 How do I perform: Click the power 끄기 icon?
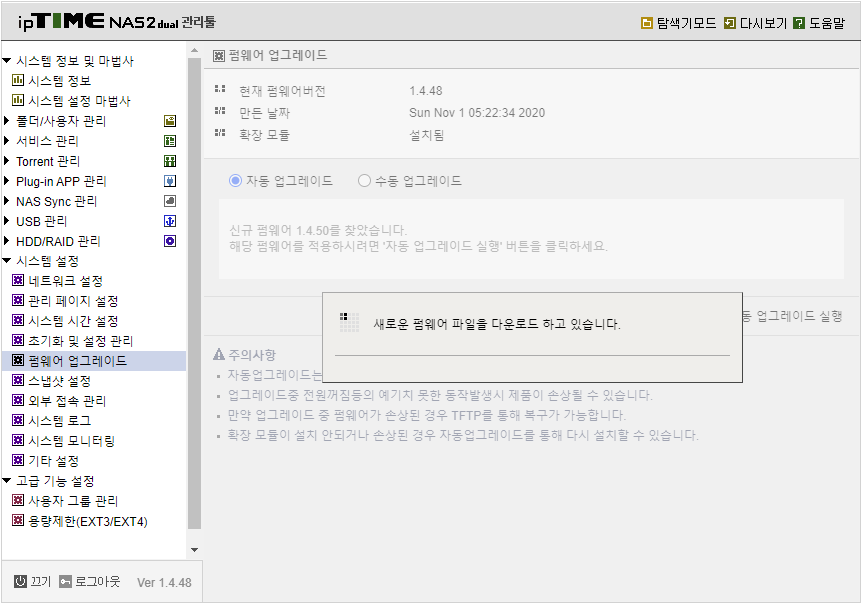point(20,581)
